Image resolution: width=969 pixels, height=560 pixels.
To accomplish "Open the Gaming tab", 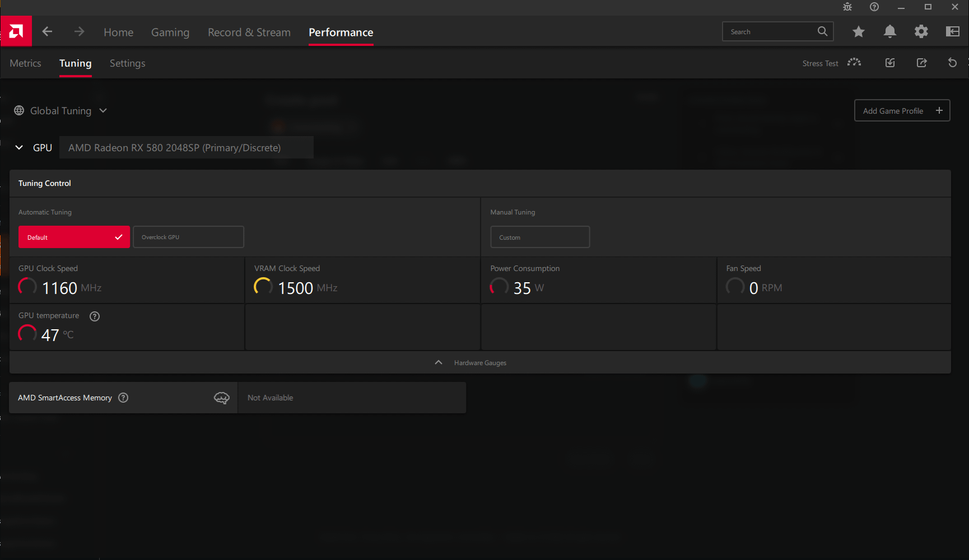I will [170, 32].
